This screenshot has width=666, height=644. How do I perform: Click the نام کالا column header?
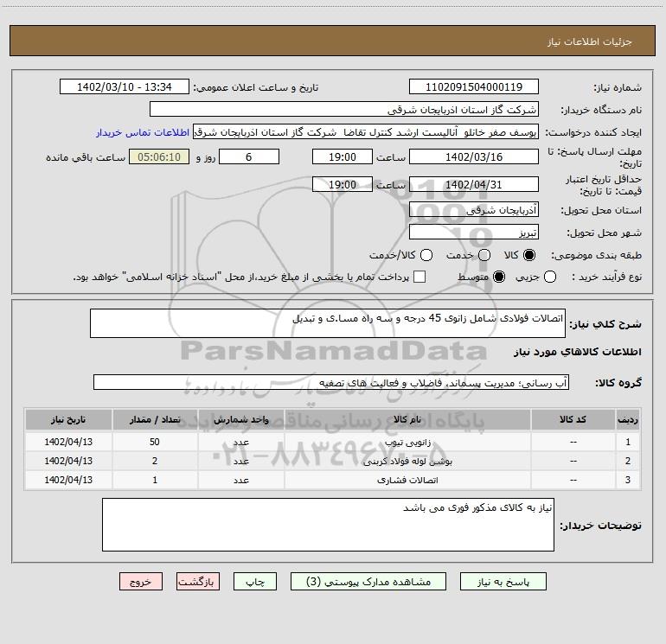(407, 419)
